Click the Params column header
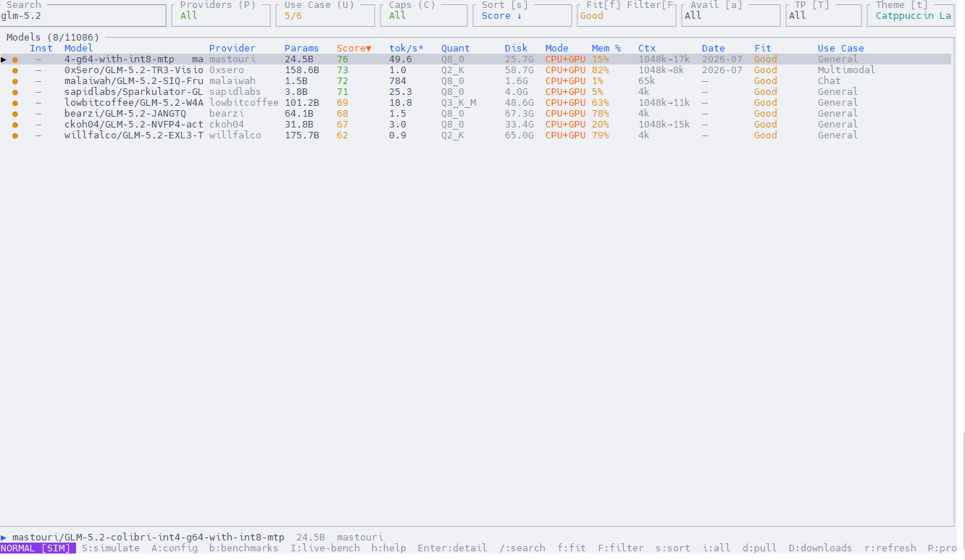The image size is (965, 560). point(301,49)
